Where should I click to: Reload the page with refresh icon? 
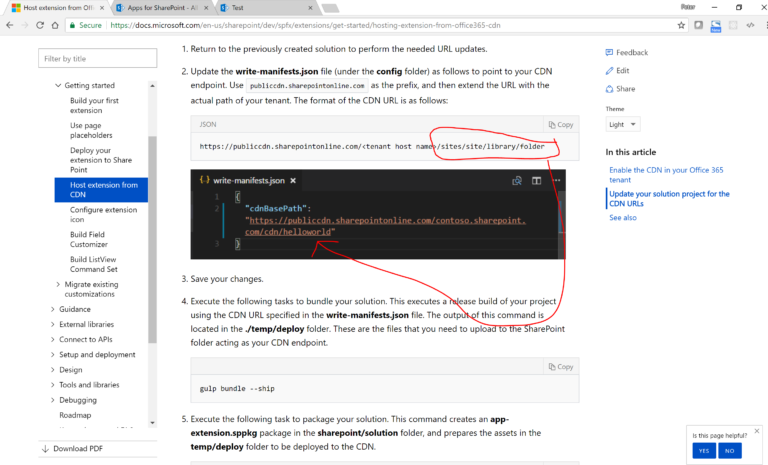[40, 25]
